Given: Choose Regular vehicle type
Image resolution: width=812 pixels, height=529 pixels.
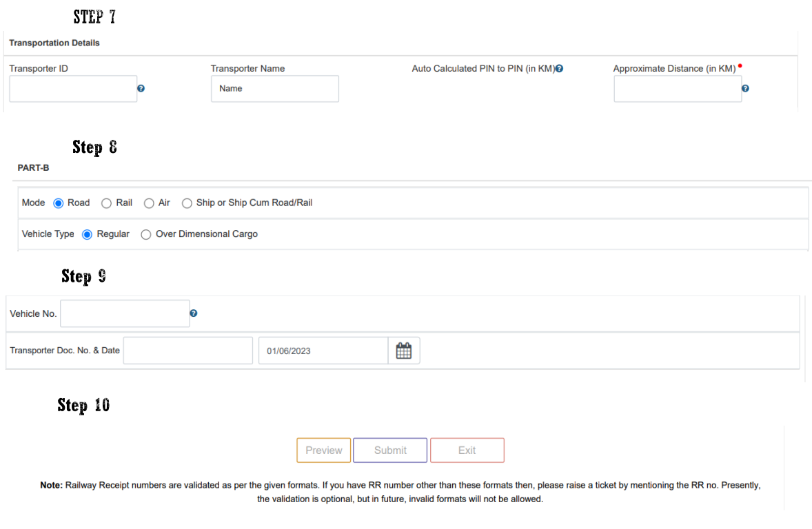Looking at the screenshot, I should tap(87, 234).
